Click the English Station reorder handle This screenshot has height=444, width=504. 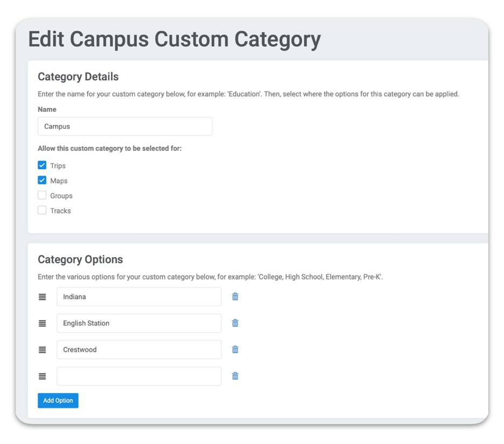pos(43,323)
